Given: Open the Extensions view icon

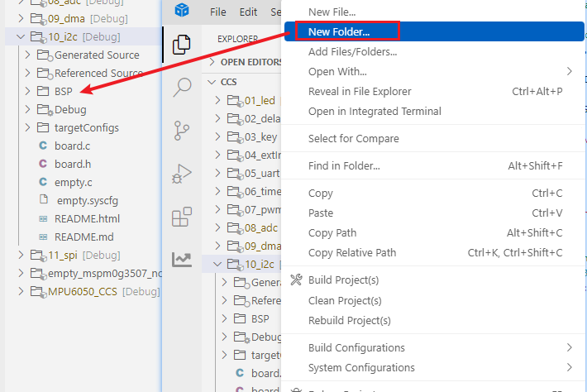Looking at the screenshot, I should click(x=181, y=217).
